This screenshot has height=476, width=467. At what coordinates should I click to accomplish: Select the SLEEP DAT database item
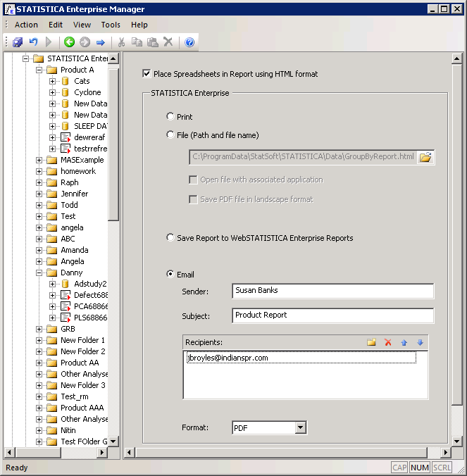(x=90, y=126)
